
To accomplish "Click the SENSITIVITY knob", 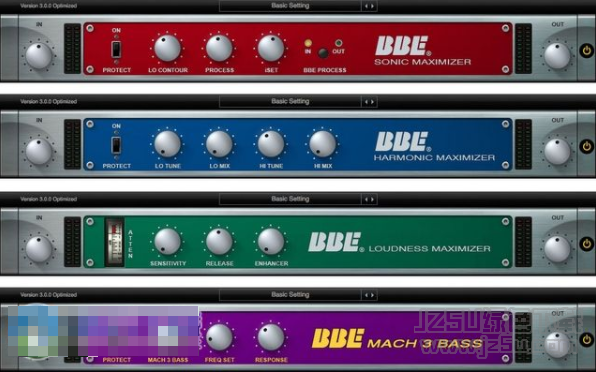I will tap(167, 241).
